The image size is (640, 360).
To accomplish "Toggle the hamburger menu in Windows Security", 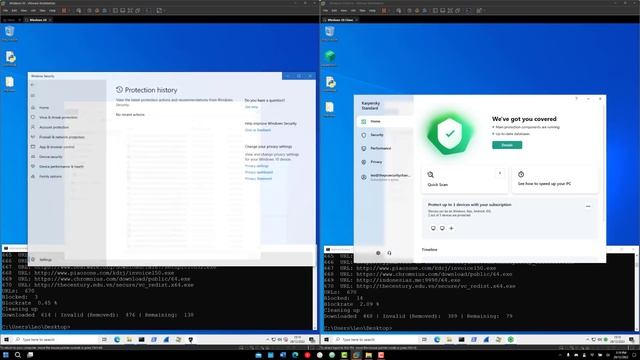I will (33, 96).
